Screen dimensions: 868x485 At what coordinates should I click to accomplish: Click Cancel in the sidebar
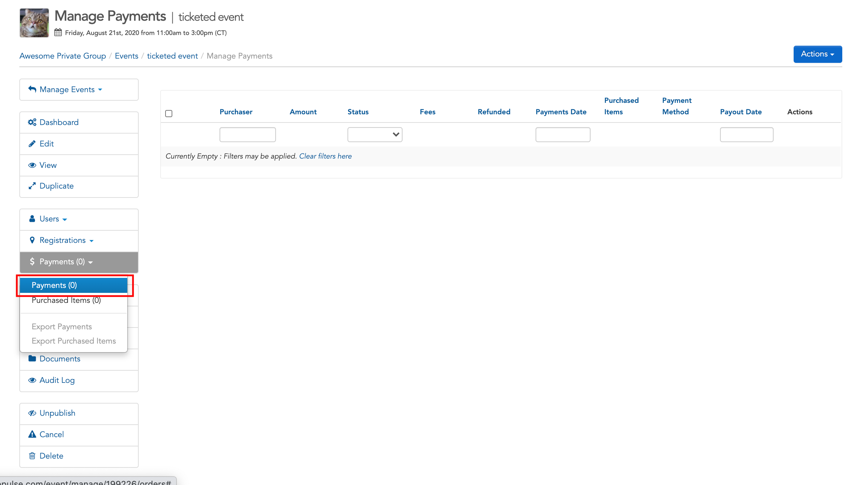click(x=79, y=435)
